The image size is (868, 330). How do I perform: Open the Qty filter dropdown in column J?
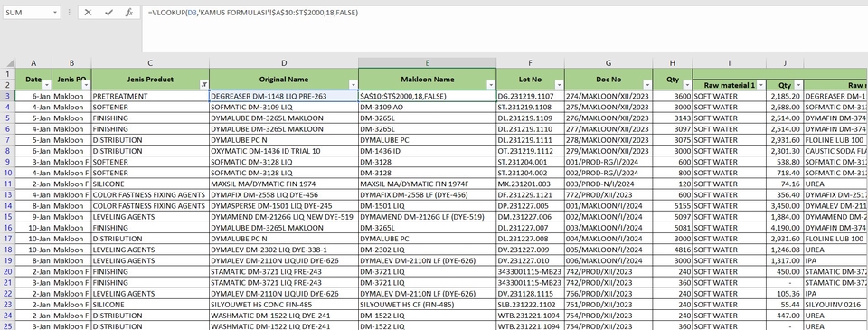pyautogui.click(x=798, y=85)
